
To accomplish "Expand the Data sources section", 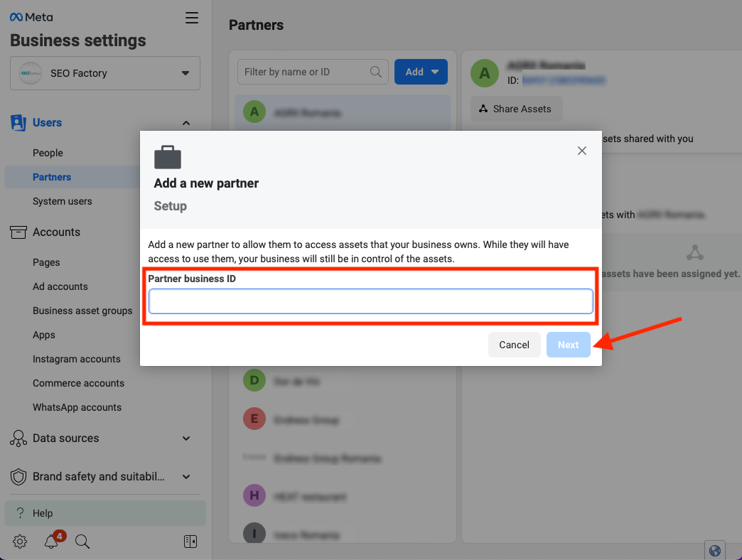I will click(x=186, y=438).
